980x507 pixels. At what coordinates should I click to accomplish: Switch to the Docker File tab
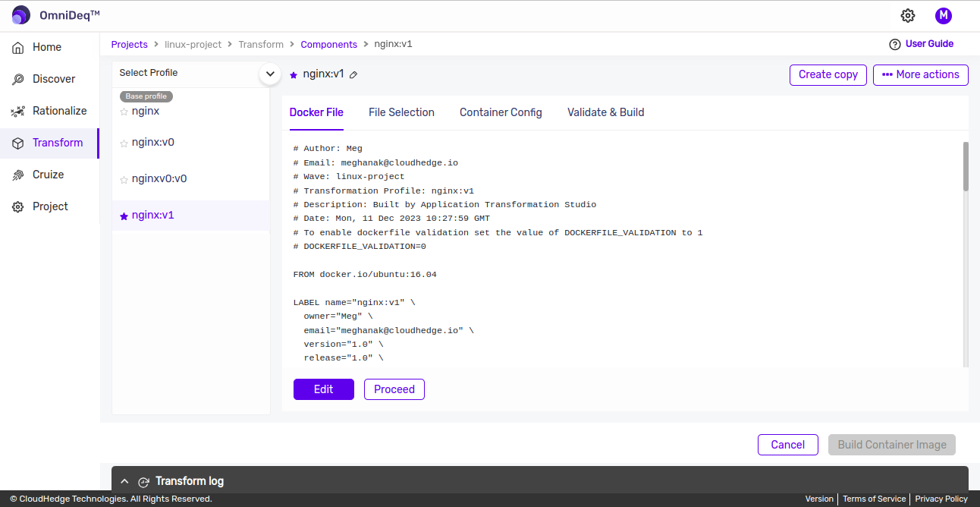[x=316, y=112]
